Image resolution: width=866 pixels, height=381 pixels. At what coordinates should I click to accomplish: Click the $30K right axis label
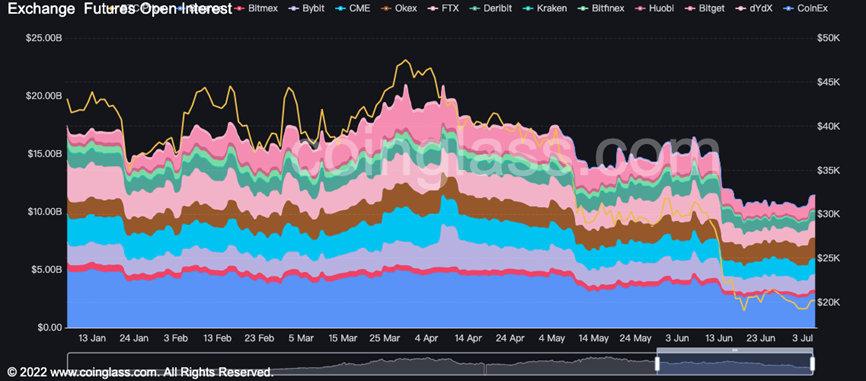[828, 214]
